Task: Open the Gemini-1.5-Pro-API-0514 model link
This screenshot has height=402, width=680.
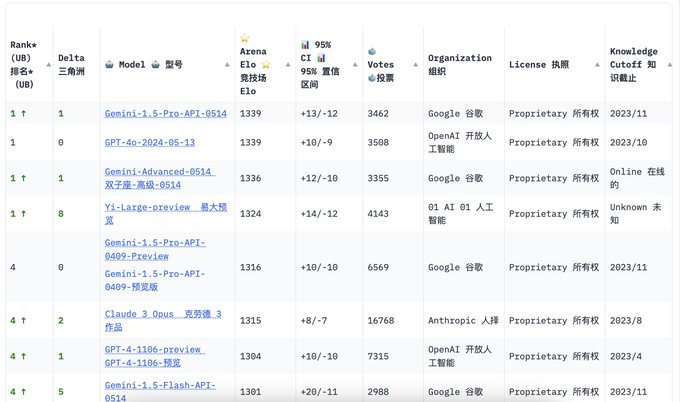Action: (166, 114)
